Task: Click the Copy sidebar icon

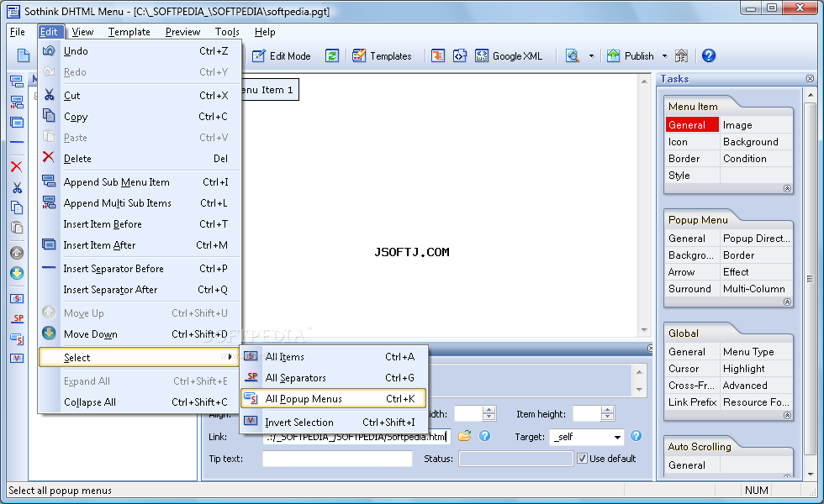Action: coord(17,207)
